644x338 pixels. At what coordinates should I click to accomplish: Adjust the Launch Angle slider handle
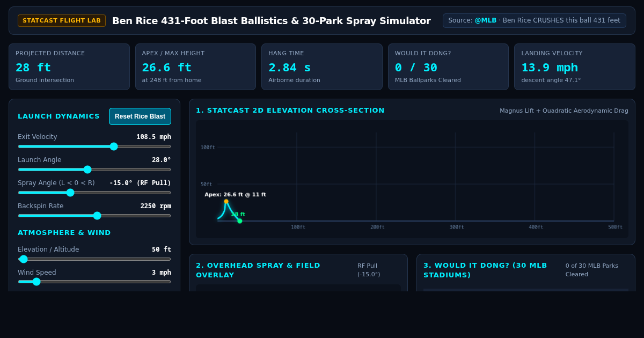click(x=87, y=170)
